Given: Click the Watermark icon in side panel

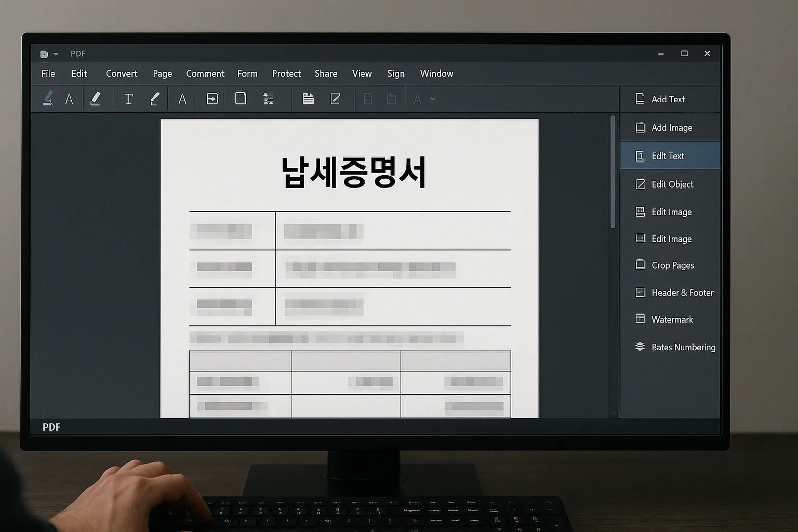Looking at the screenshot, I should [x=640, y=319].
